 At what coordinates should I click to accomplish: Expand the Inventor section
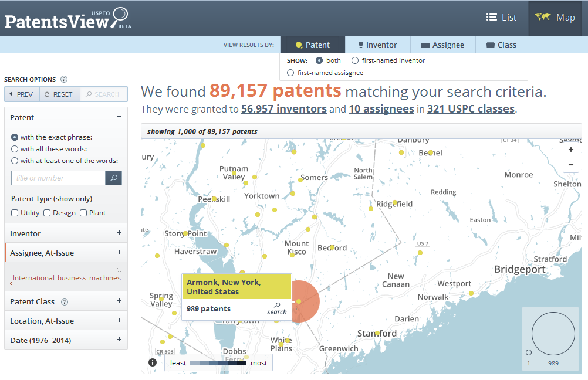point(119,233)
